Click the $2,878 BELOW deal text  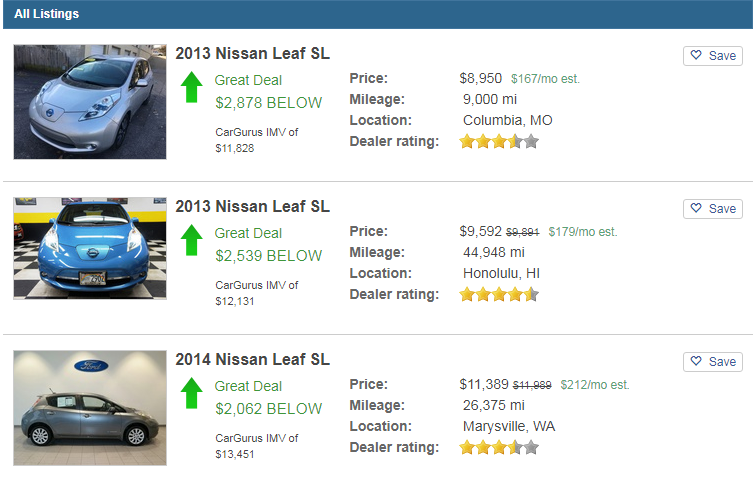(268, 102)
